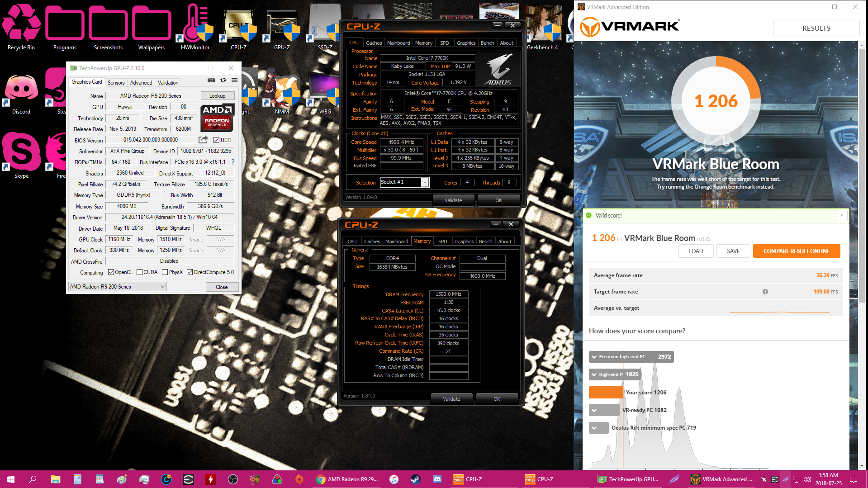
Task: Launch HWMonitor from desktop shortcut
Action: (x=195, y=27)
